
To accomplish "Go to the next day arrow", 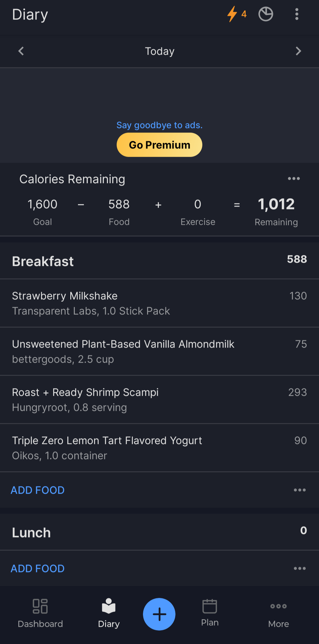I will [x=298, y=51].
